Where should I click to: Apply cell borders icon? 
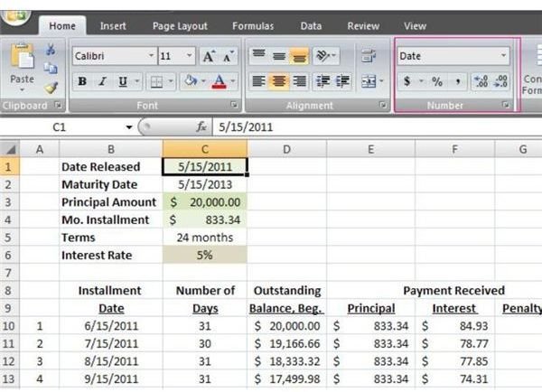pos(156,82)
